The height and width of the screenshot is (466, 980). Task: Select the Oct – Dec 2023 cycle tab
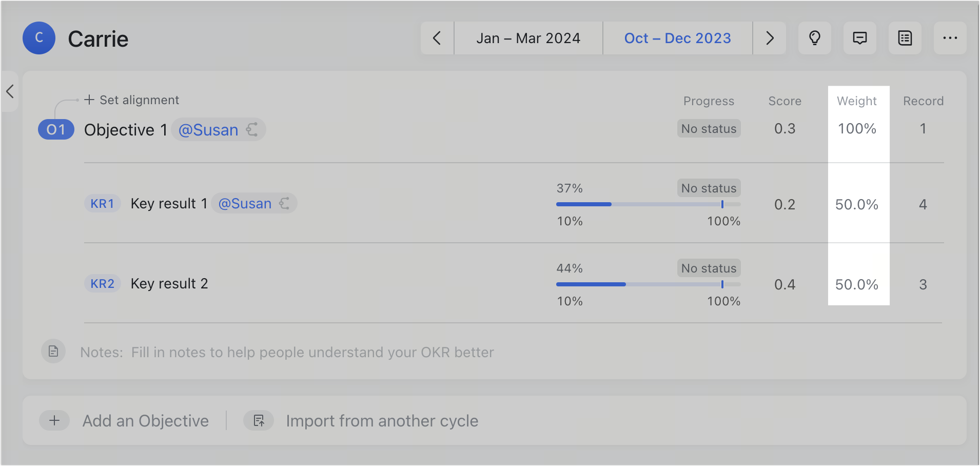pyautogui.click(x=678, y=38)
